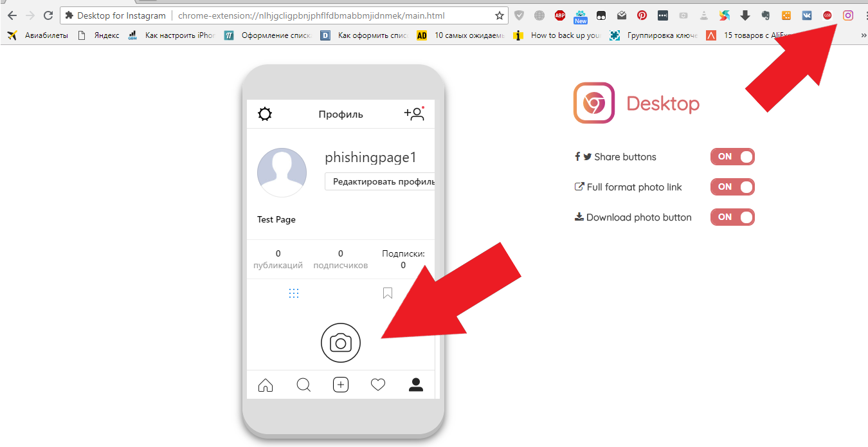
Task: Tap the new post plus icon
Action: (341, 385)
